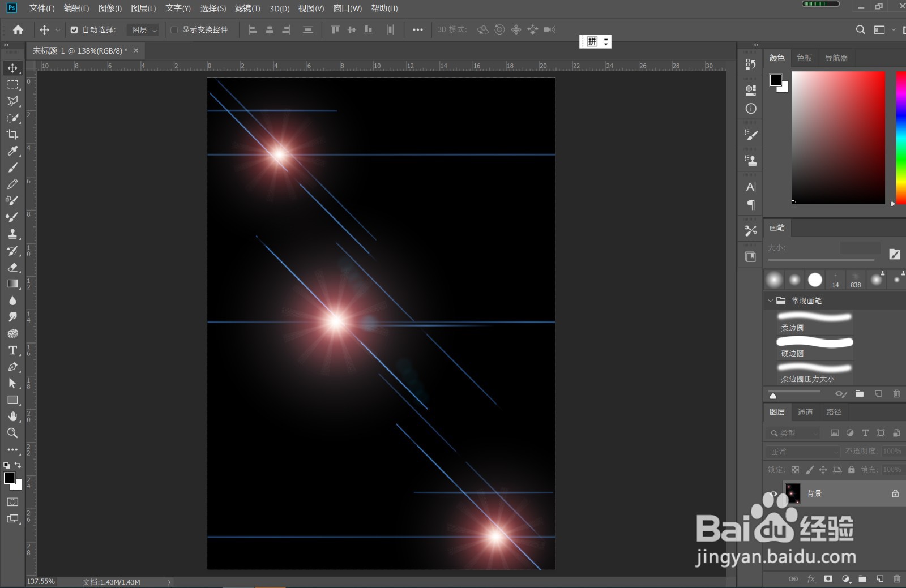Swap foreground and background colors
Screen dimensions: 906x588
(x=18, y=465)
